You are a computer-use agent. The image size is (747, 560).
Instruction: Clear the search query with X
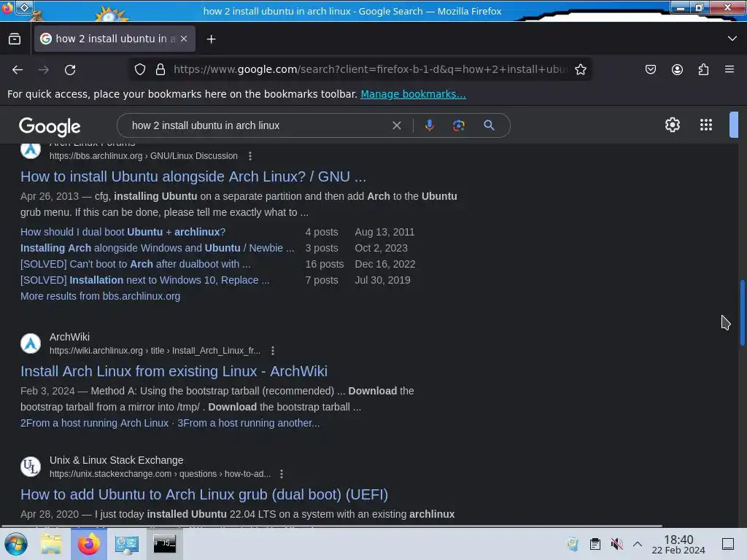click(396, 125)
